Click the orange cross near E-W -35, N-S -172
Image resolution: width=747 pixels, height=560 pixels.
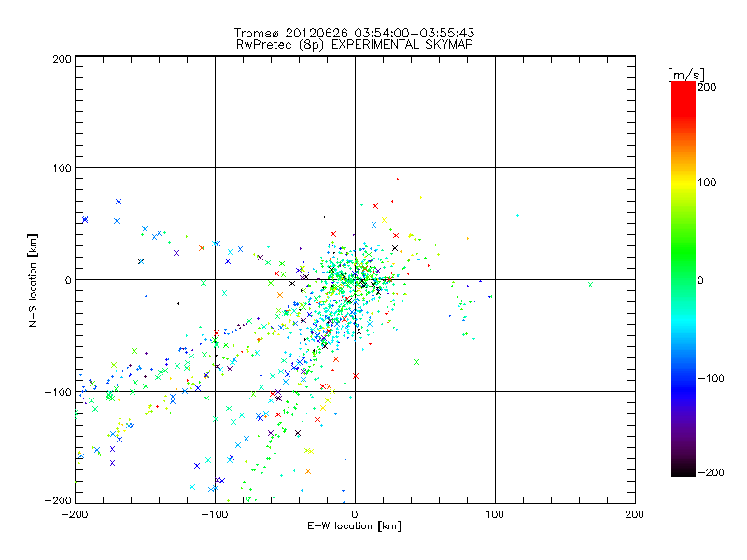(x=308, y=471)
